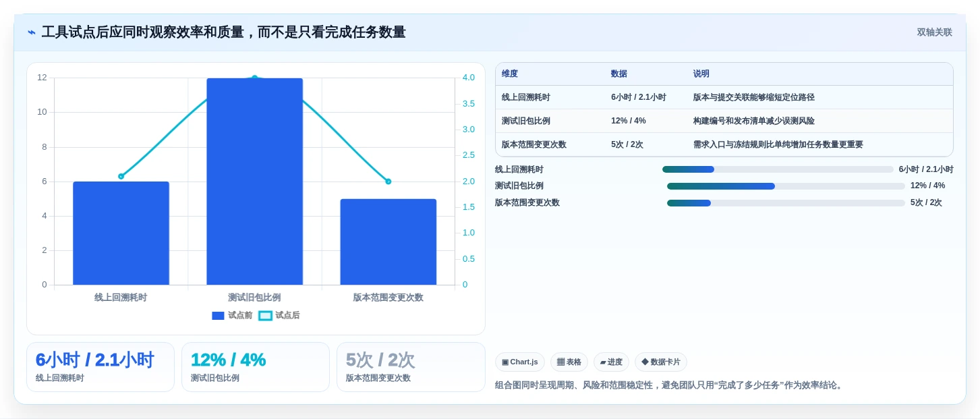The width and height of the screenshot is (980, 419).
Task: Click the 线上回溯耗时 bar in chart
Action: 121,233
